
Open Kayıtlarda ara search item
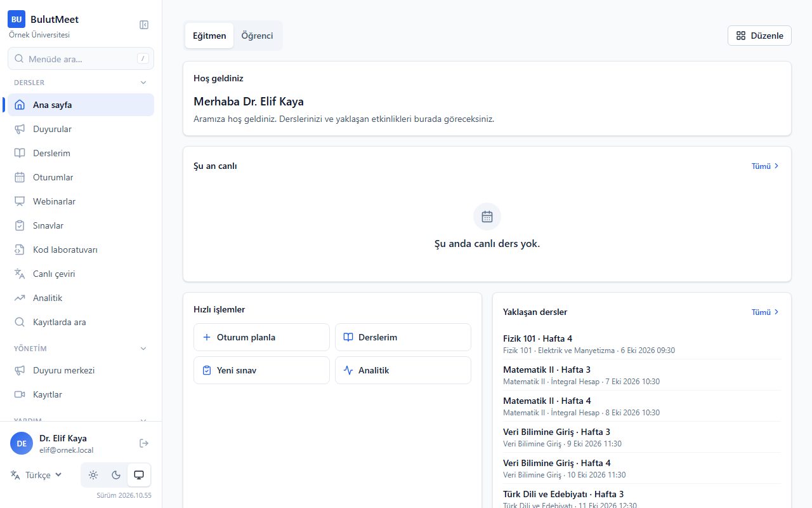[81, 322]
